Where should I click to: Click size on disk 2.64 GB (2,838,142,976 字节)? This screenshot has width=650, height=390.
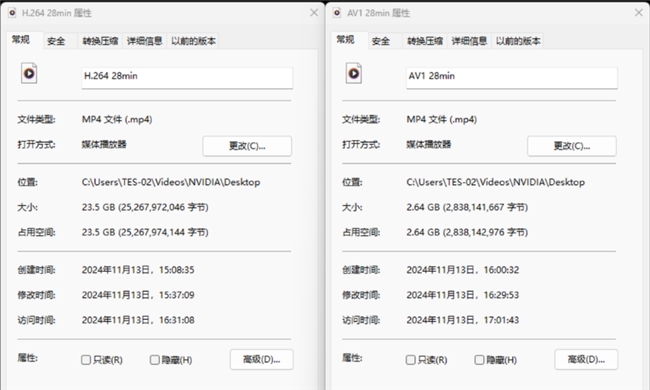[467, 232]
